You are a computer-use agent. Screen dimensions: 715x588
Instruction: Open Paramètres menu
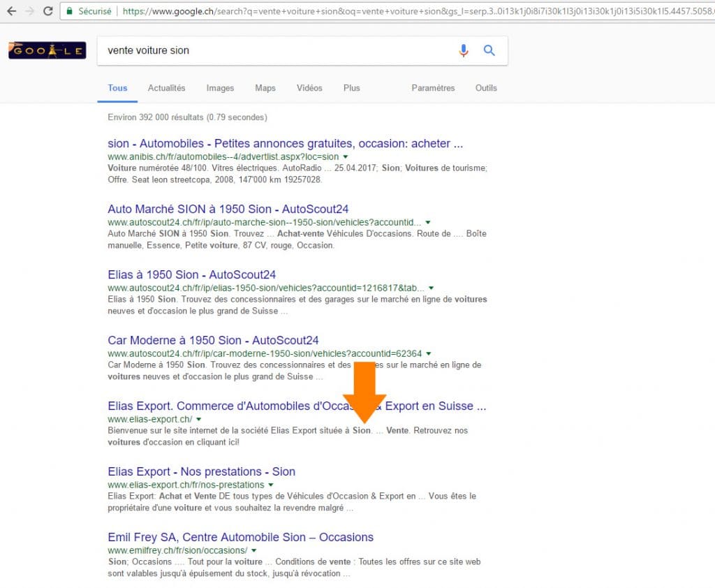tap(433, 88)
